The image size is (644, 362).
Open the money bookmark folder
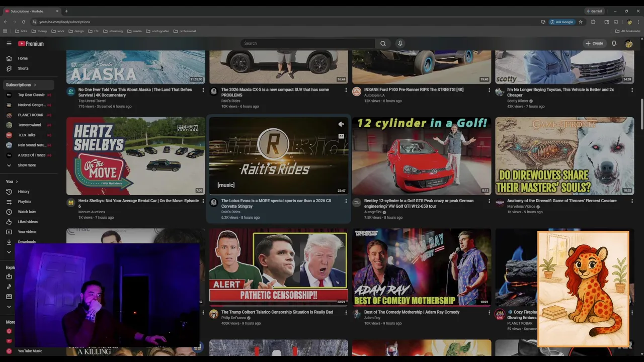39,31
